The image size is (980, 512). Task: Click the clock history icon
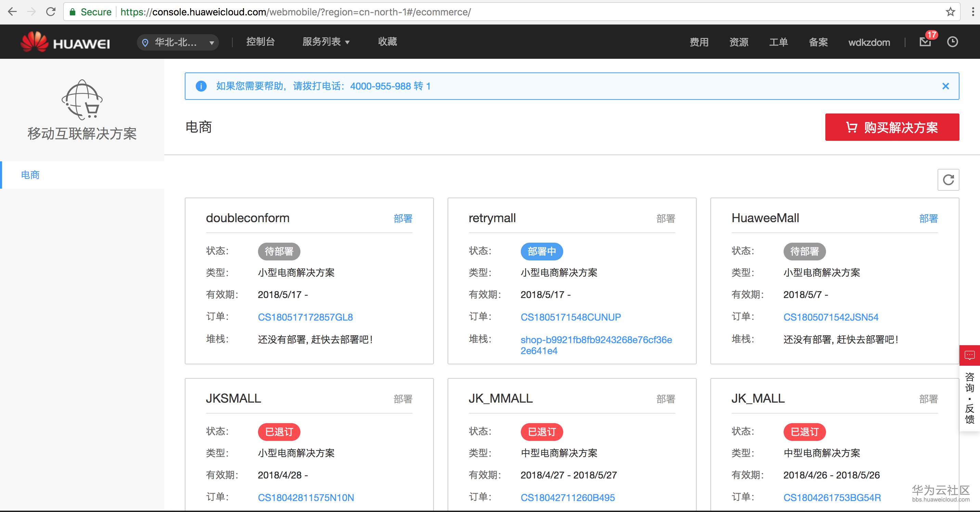[952, 42]
